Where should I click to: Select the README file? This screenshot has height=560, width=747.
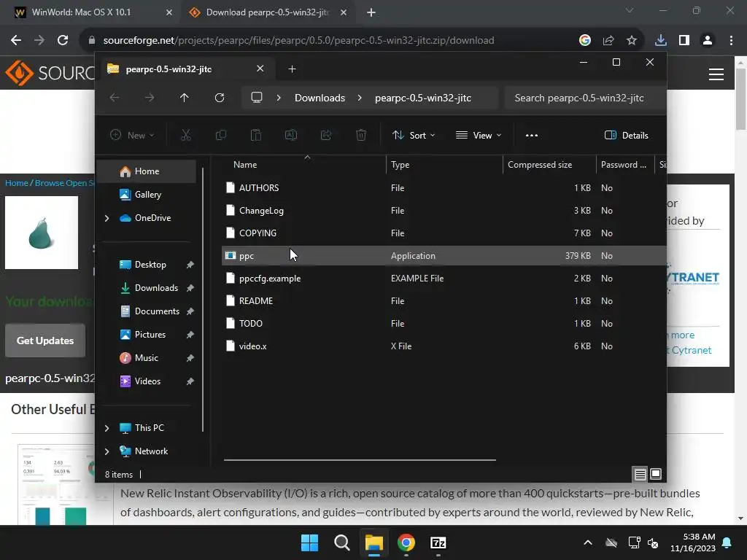point(444,301)
